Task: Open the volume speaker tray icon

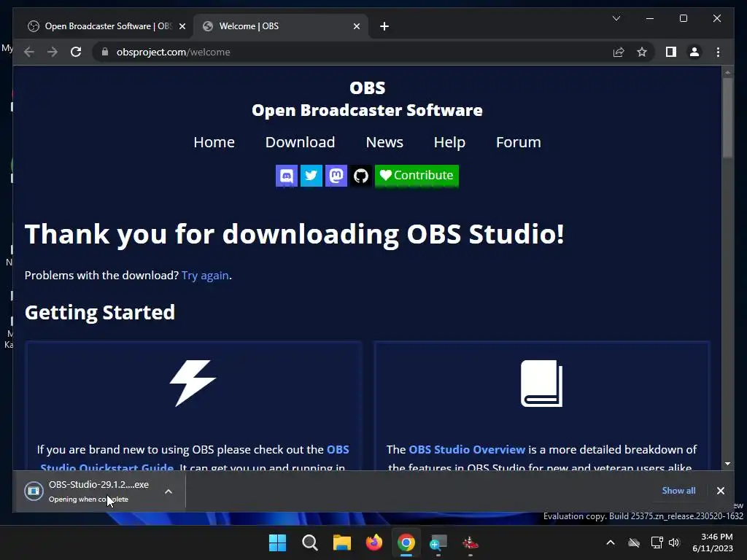Action: coord(674,542)
